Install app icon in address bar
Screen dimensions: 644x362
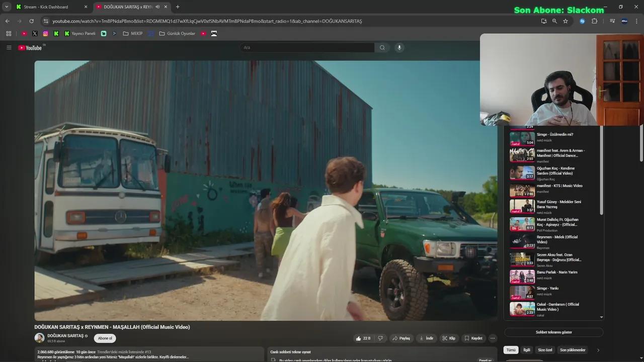[544, 21]
